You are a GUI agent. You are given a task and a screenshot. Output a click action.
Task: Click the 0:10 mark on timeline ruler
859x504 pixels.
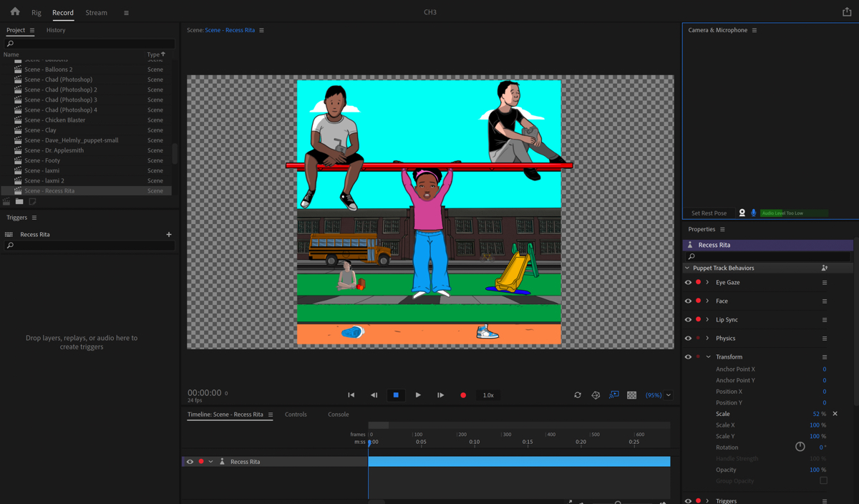(x=474, y=442)
